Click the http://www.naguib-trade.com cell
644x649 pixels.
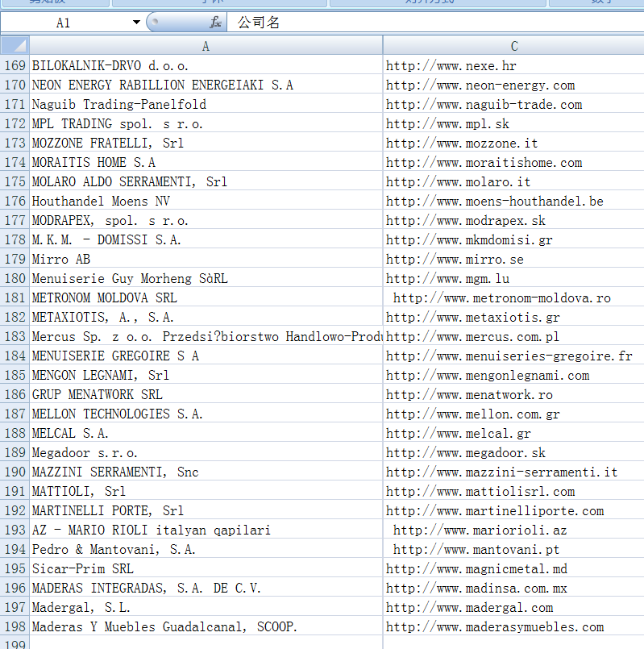click(x=513, y=104)
